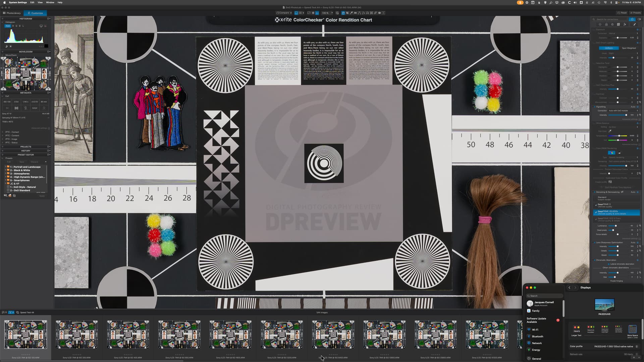The image size is (644, 362).
Task: Expand the Portrait and Landscape preset folder
Action: tap(5, 167)
